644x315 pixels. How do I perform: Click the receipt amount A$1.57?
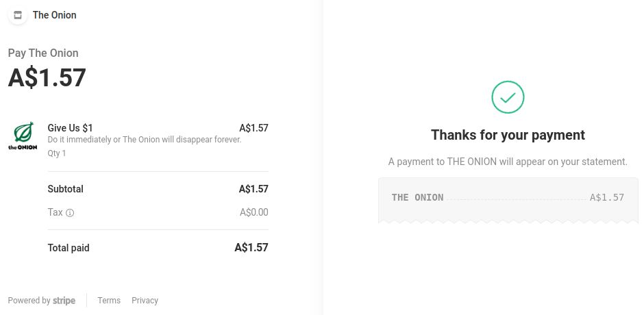(607, 197)
